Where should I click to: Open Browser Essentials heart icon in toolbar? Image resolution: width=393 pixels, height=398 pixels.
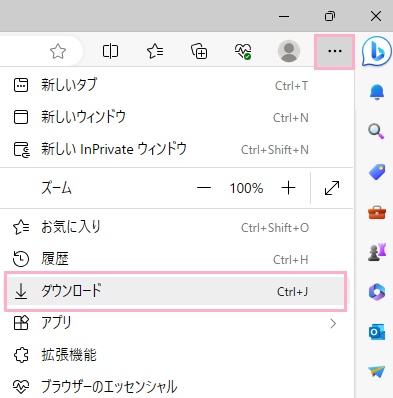243,52
